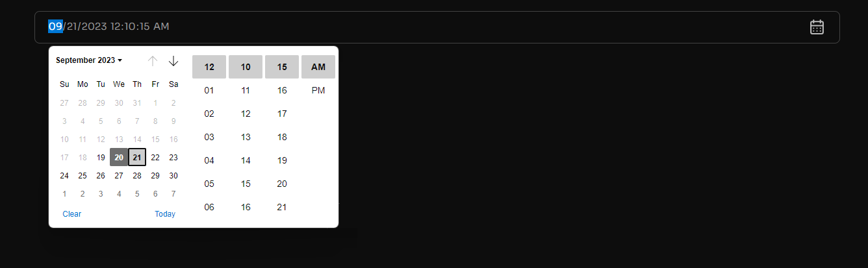This screenshot has width=868, height=268.
Task: Click the Clear link
Action: click(x=72, y=214)
